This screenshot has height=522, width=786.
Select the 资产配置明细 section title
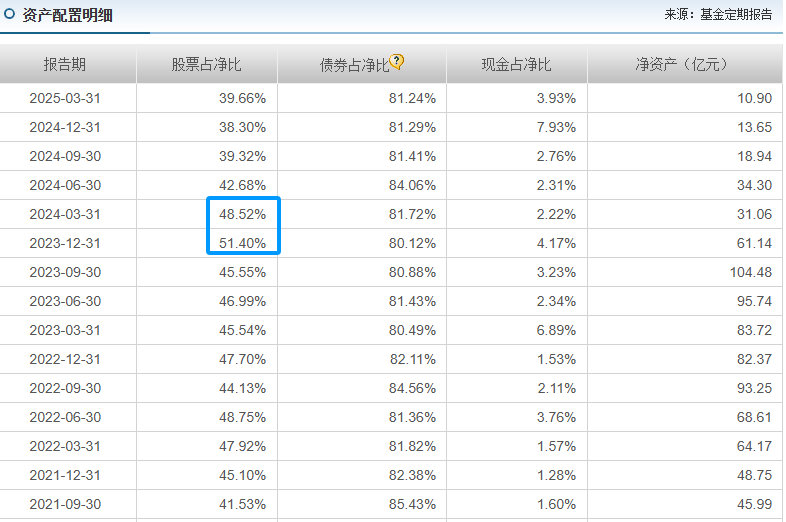tap(67, 15)
